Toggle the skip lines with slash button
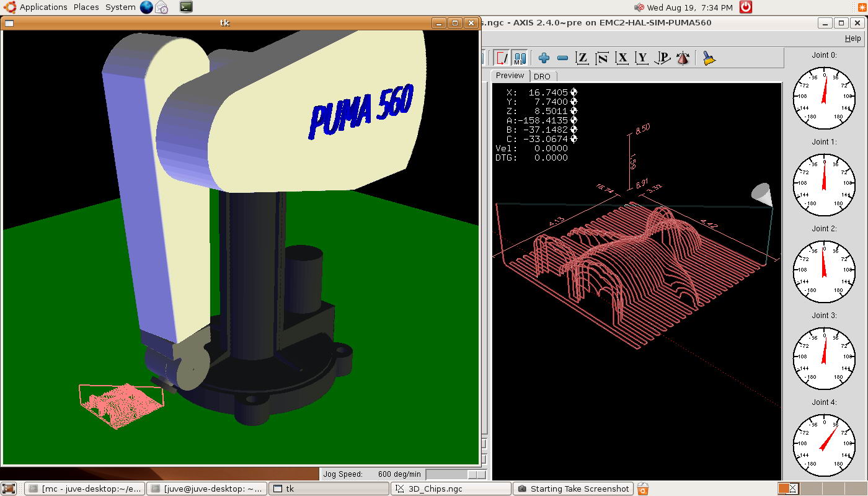This screenshot has height=496, width=868. (x=502, y=58)
